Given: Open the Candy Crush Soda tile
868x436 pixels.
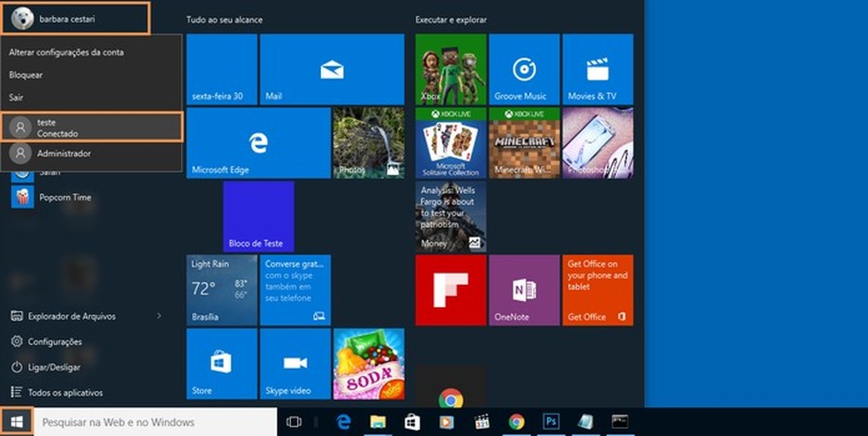Looking at the screenshot, I should pos(369,364).
